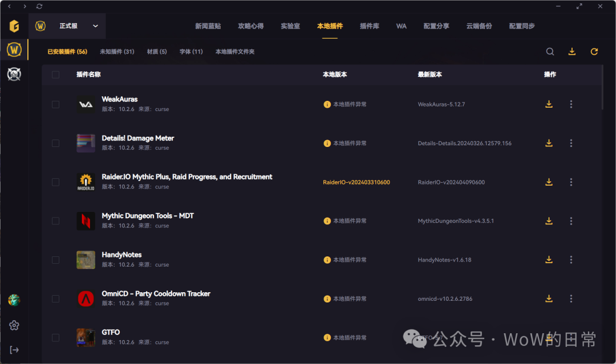The height and width of the screenshot is (364, 616).
Task: Click the Raider.IO plugin thumbnail
Action: click(x=86, y=182)
